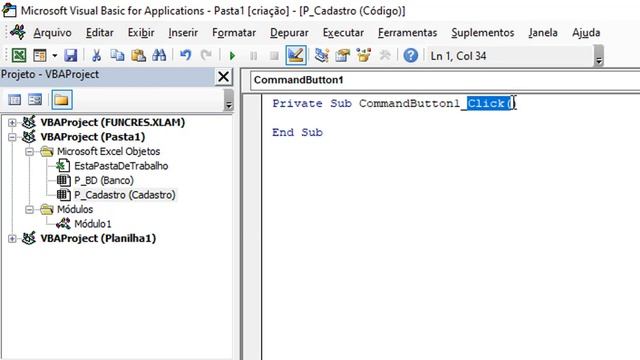Open the Ajuda menu
This screenshot has height=360, width=640.
pos(586,33)
